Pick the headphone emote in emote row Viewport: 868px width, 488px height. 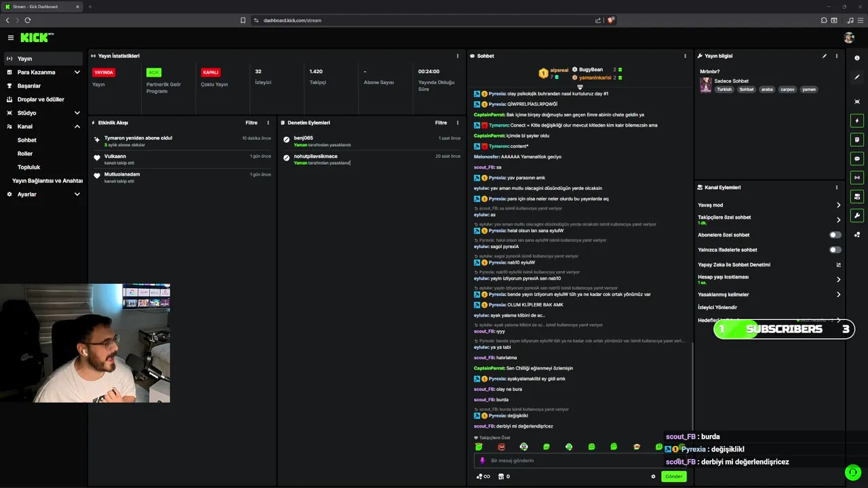(x=524, y=447)
